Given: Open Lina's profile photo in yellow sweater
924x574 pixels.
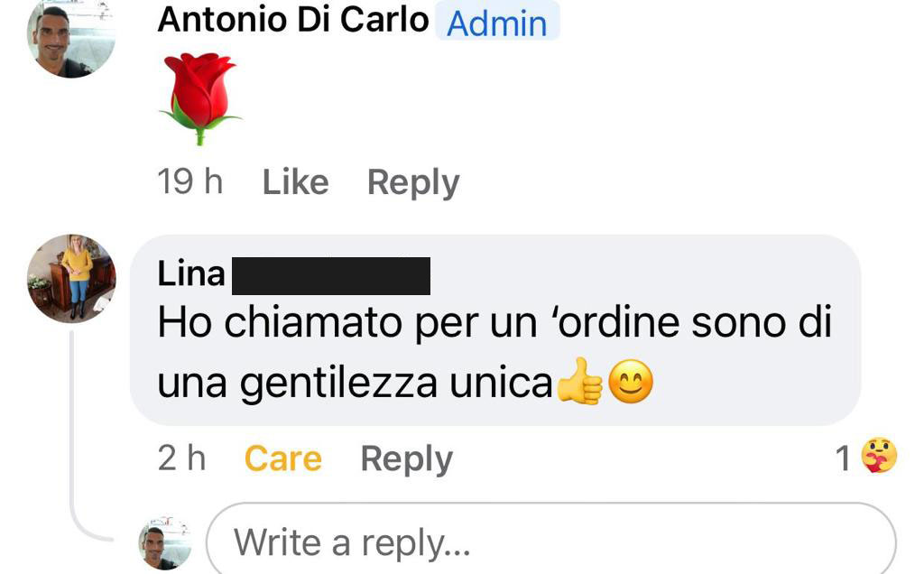Looking at the screenshot, I should click(71, 278).
